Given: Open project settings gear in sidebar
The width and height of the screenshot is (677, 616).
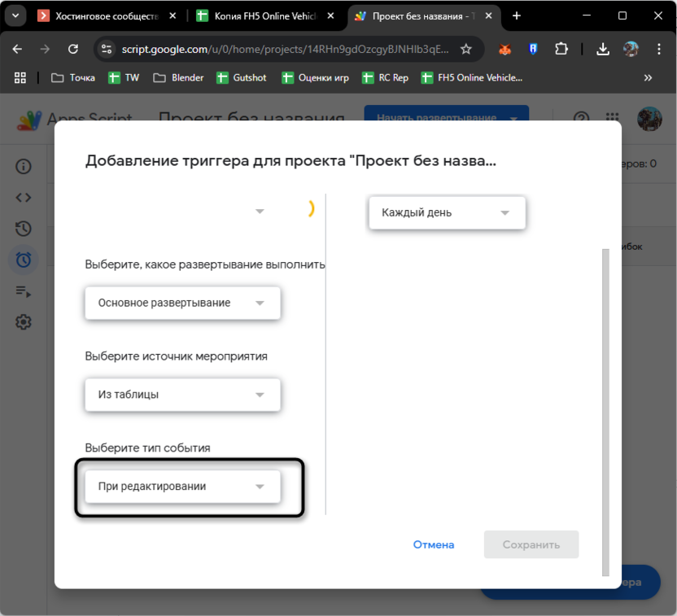Looking at the screenshot, I should click(24, 322).
